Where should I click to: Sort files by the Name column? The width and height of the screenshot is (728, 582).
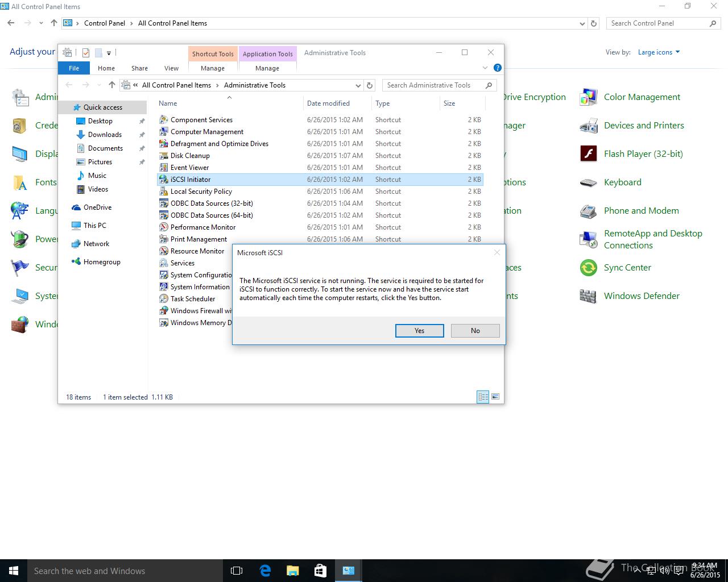click(x=229, y=103)
